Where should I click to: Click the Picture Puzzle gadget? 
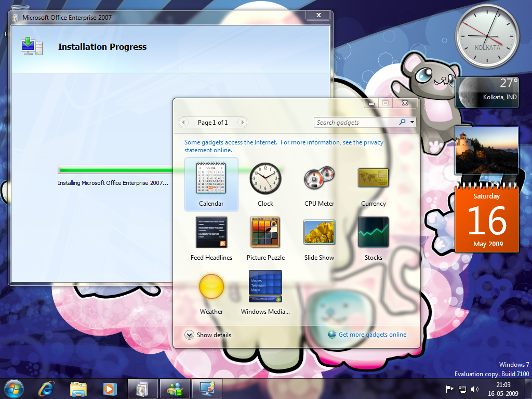(265, 232)
